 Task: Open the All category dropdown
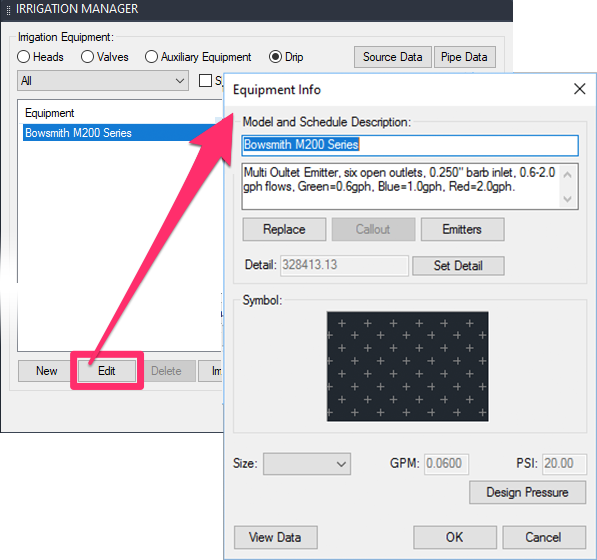(103, 80)
